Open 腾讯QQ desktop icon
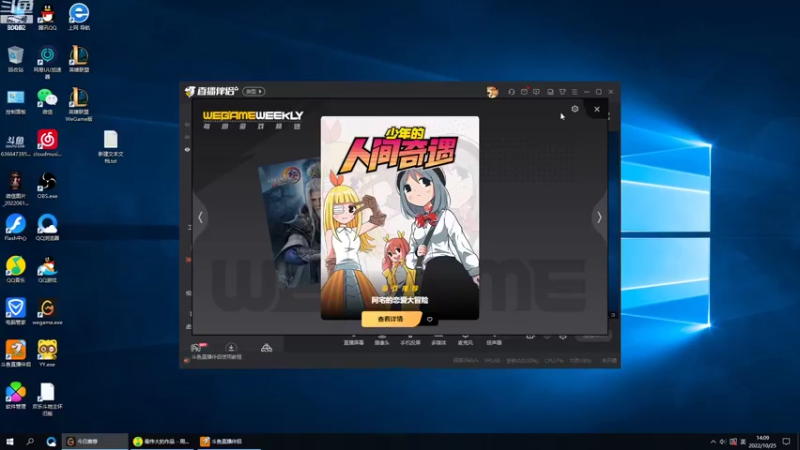Viewport: 800px width, 450px height. pyautogui.click(x=47, y=17)
